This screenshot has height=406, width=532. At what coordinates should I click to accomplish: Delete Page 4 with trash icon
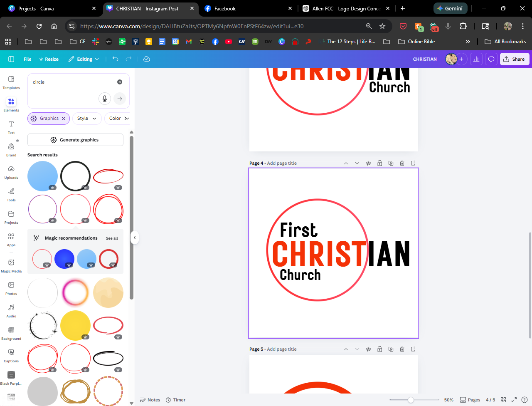(402, 163)
